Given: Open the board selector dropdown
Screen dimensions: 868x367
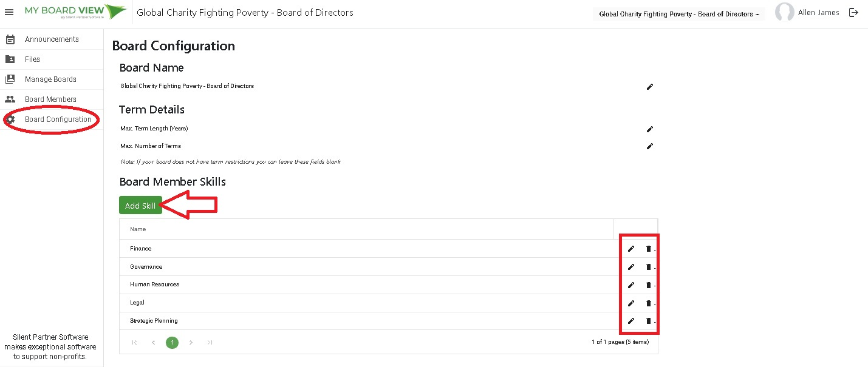Looking at the screenshot, I should point(678,14).
